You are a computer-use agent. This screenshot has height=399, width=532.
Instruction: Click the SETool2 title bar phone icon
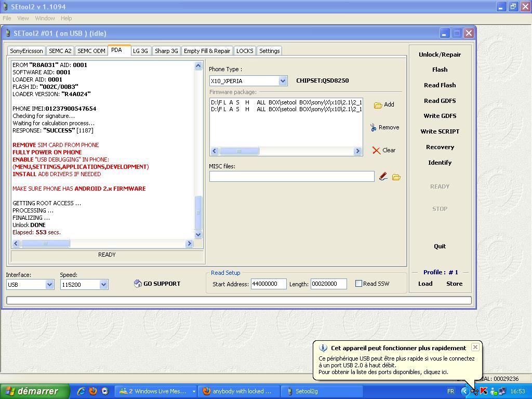[x=8, y=33]
